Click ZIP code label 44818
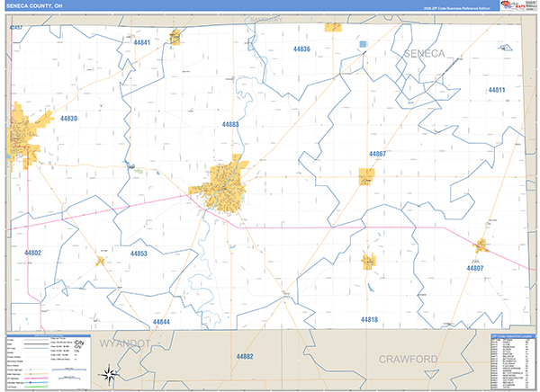Viewport: 540px width, 392px height. tap(370, 319)
